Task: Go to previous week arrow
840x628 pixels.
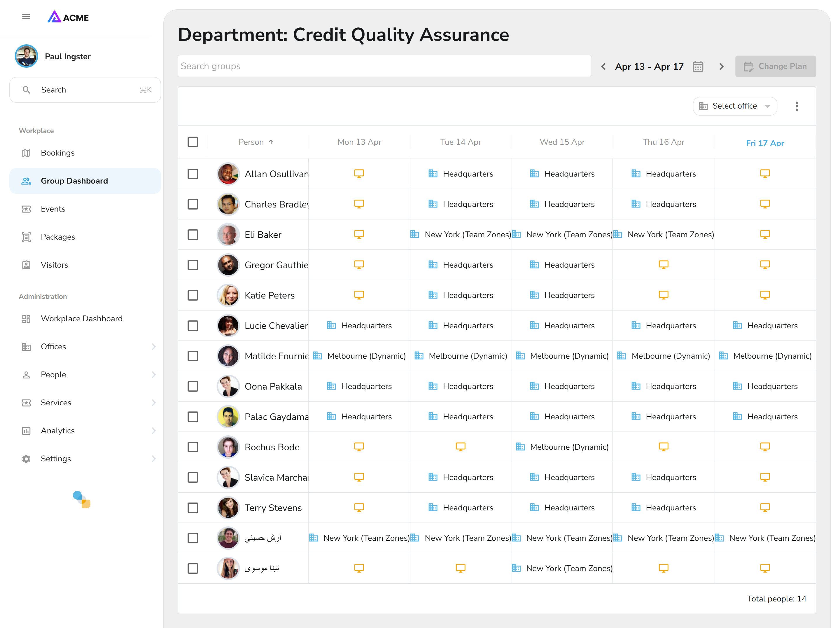Action: click(x=603, y=67)
